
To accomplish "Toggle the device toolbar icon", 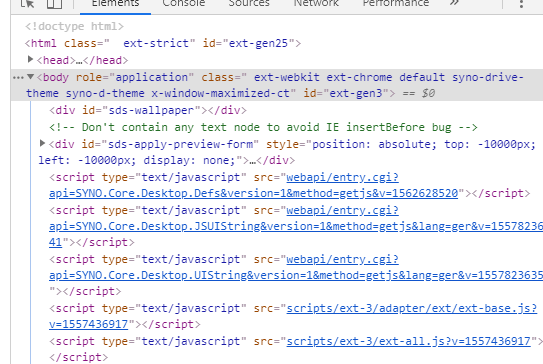I will pos(54,3).
